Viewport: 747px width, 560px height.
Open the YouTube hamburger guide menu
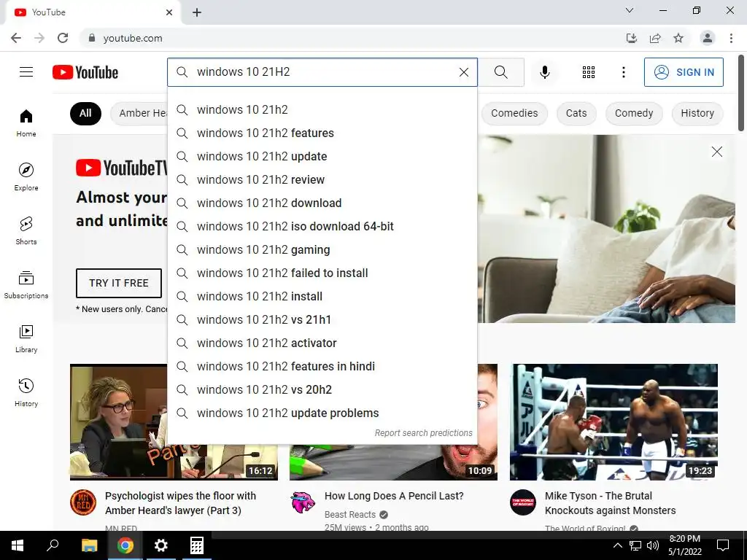(x=26, y=72)
